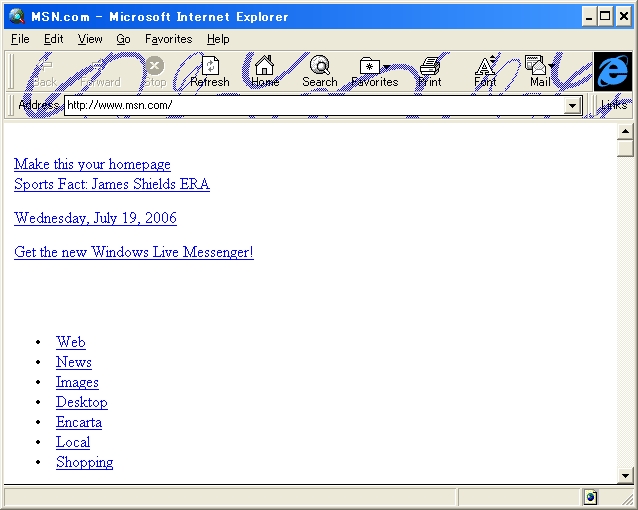The height and width of the screenshot is (510, 638).
Task: Open the Mail button dropdown arrow
Action: (551, 66)
